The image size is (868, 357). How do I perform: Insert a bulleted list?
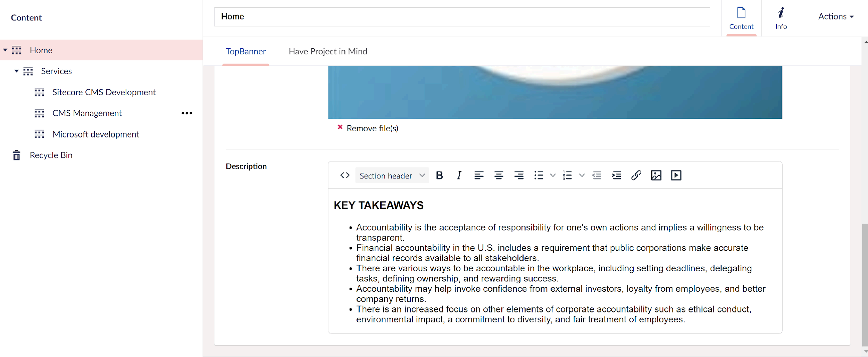(x=539, y=175)
